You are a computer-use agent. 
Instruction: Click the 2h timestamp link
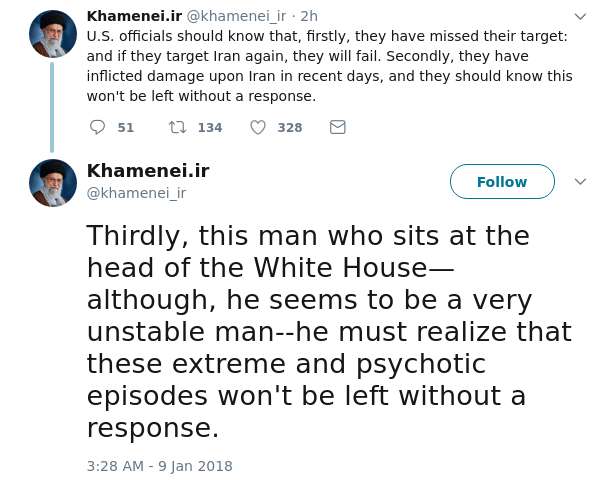[309, 16]
